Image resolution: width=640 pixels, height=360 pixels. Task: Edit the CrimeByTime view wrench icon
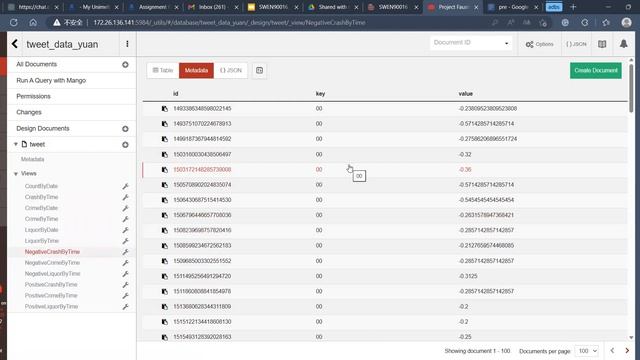click(125, 219)
